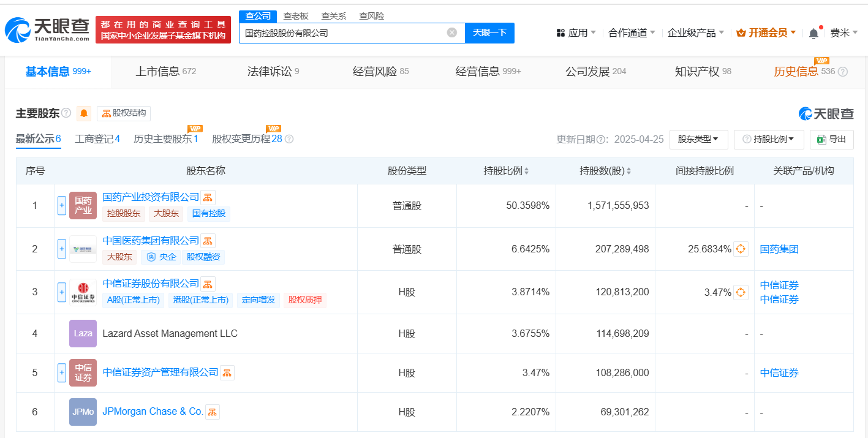Sort by 持股数(股) column header arrows

coord(628,171)
